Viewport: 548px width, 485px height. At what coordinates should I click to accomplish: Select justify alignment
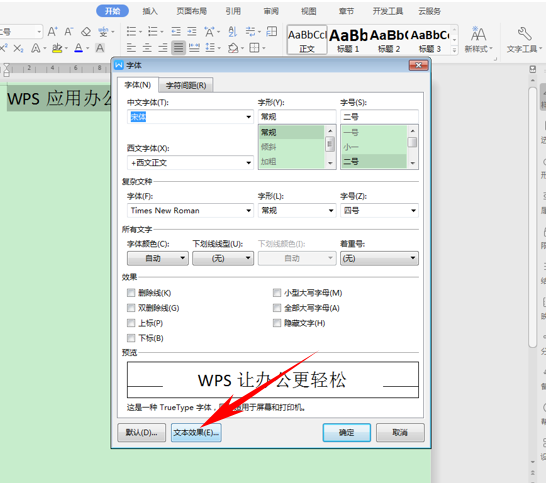(x=179, y=48)
